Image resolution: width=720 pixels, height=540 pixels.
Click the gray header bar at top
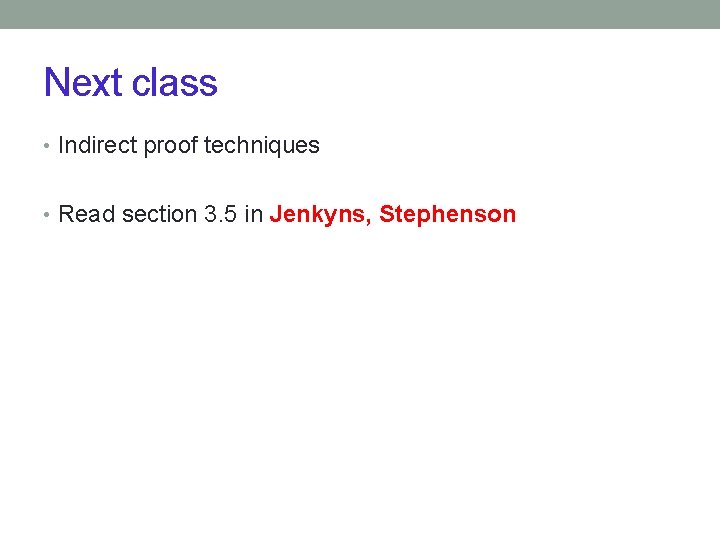click(x=360, y=14)
